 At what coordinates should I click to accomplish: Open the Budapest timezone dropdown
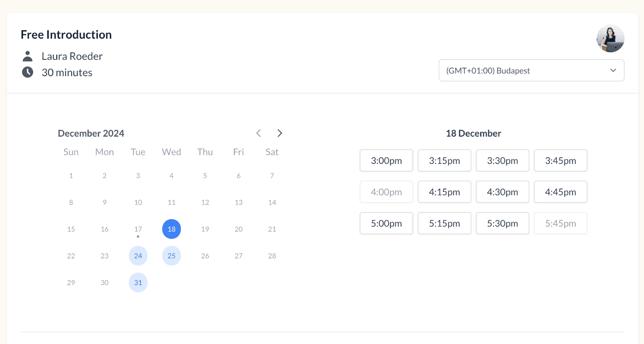pos(523,70)
